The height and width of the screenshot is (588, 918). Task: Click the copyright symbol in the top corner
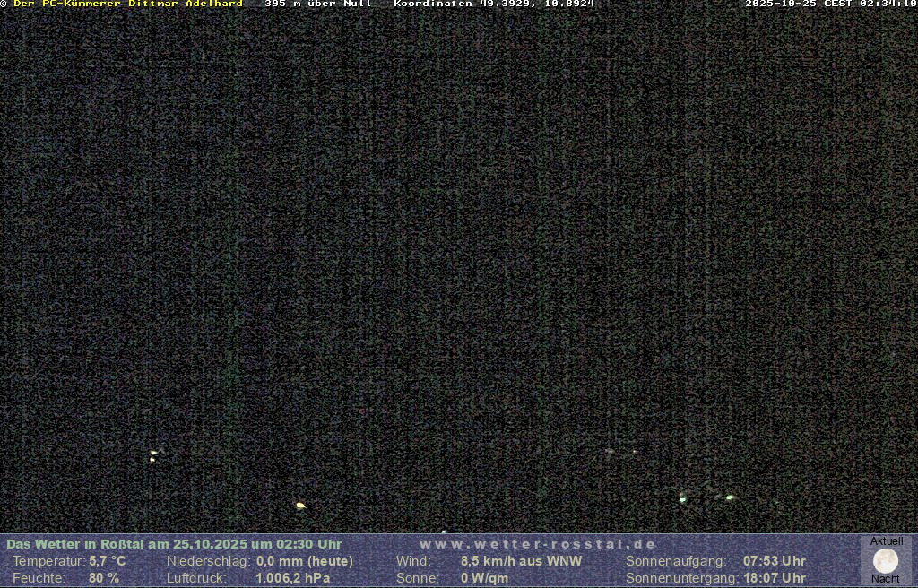[4, 4]
